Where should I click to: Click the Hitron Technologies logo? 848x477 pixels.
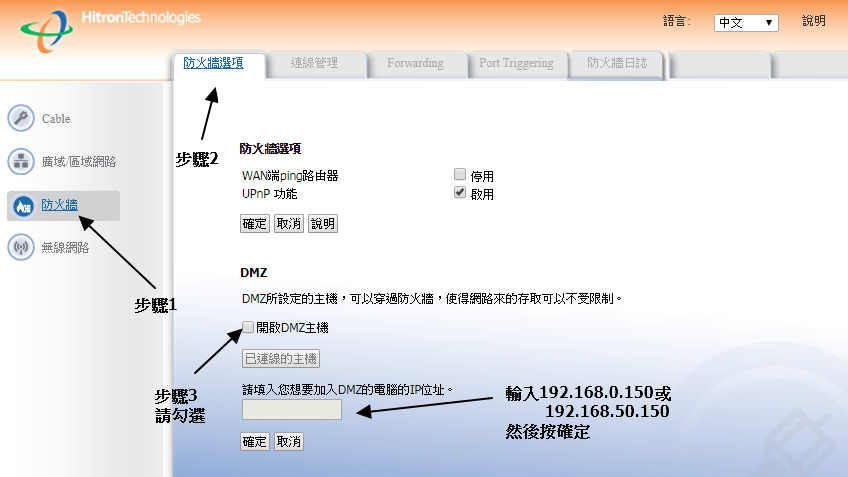[x=110, y=28]
